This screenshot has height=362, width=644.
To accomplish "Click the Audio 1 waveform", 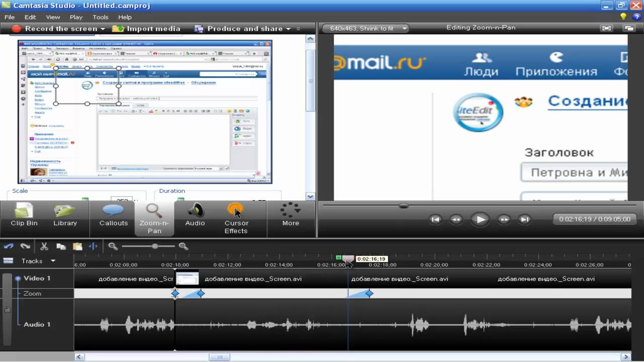I will point(352,324).
